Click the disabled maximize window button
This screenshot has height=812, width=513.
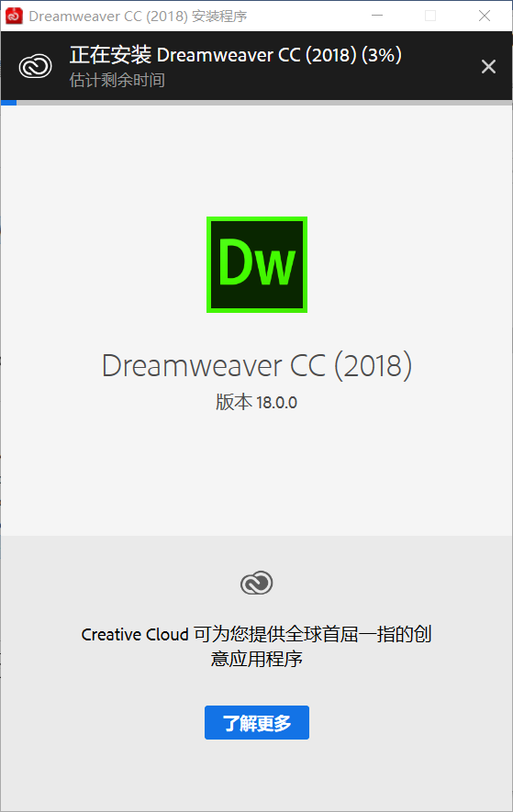(430, 16)
